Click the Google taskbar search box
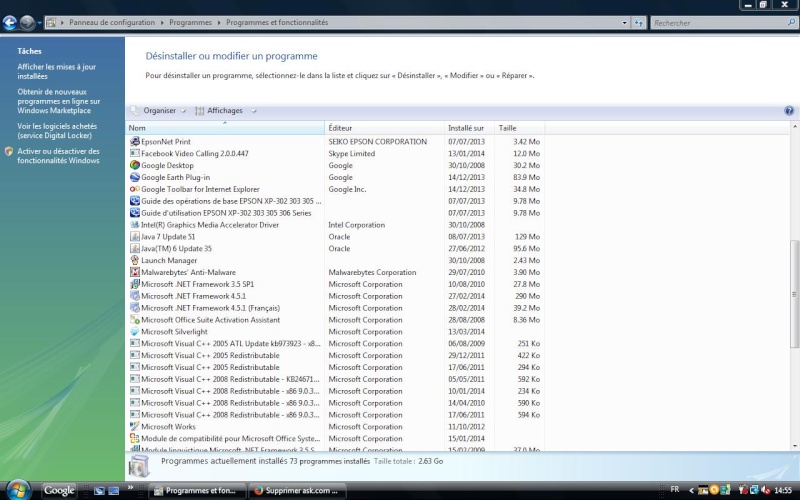The width and height of the screenshot is (800, 500). (59, 491)
